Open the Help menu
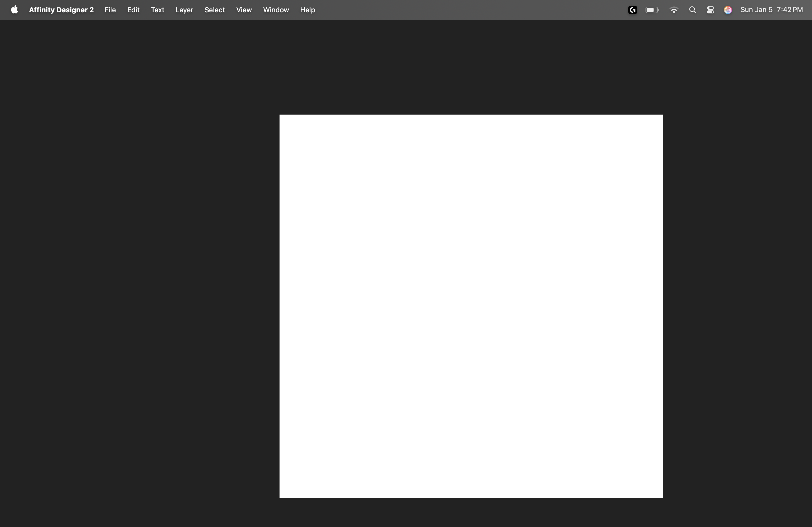The width and height of the screenshot is (812, 527). tap(307, 10)
